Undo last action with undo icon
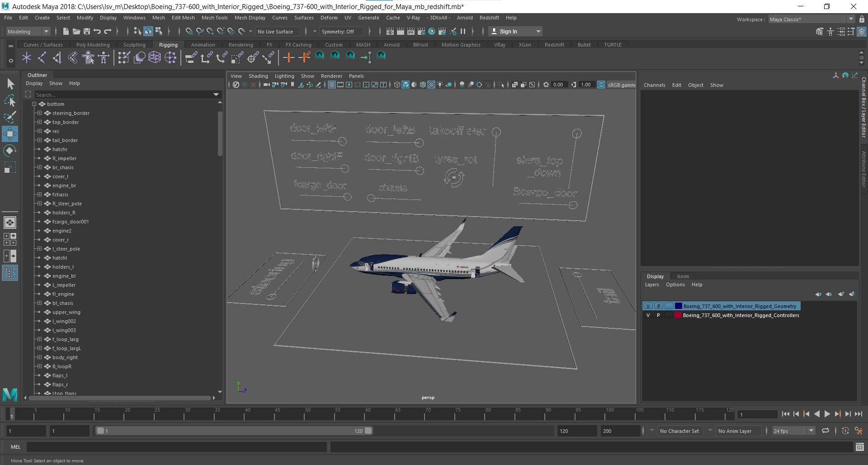 click(97, 31)
